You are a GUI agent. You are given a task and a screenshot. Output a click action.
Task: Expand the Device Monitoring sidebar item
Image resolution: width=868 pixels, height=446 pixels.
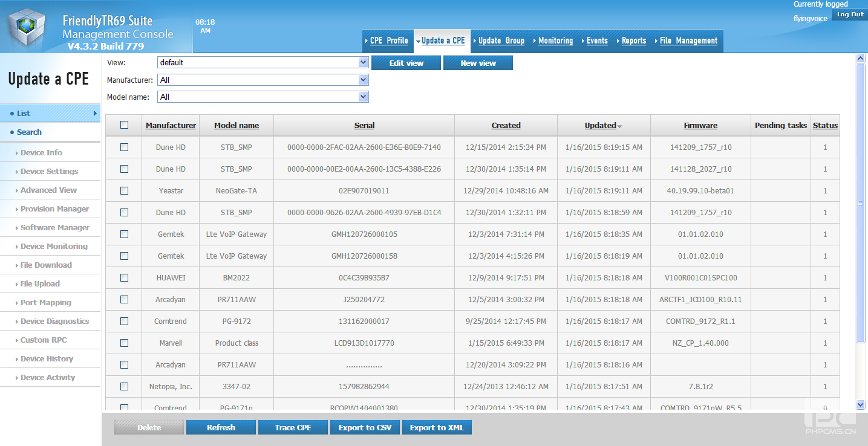tap(50, 247)
